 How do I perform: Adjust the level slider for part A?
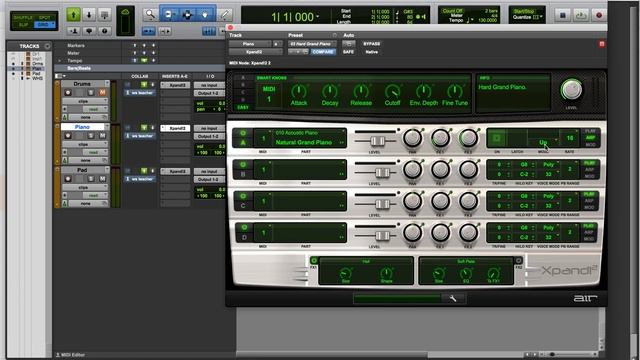[x=377, y=141]
